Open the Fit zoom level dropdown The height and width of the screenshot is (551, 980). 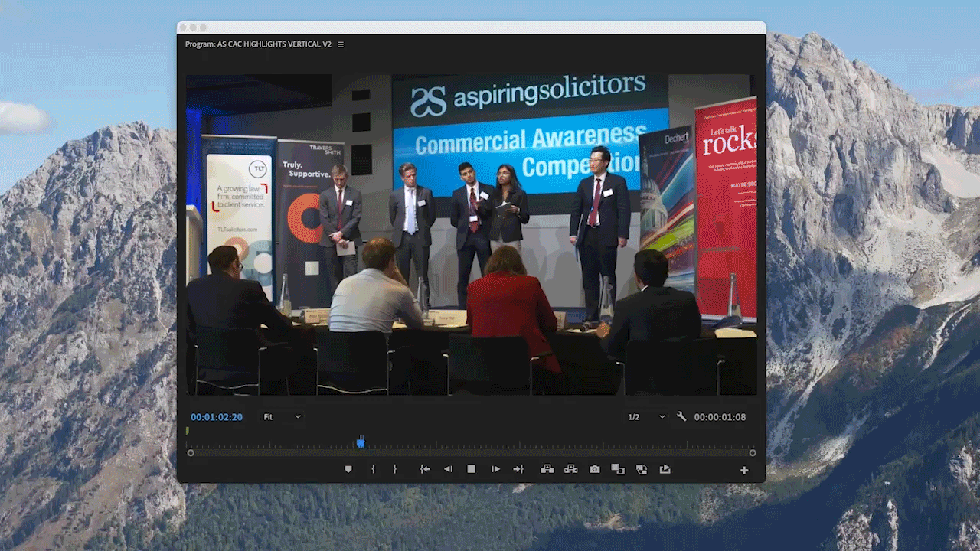(x=283, y=417)
